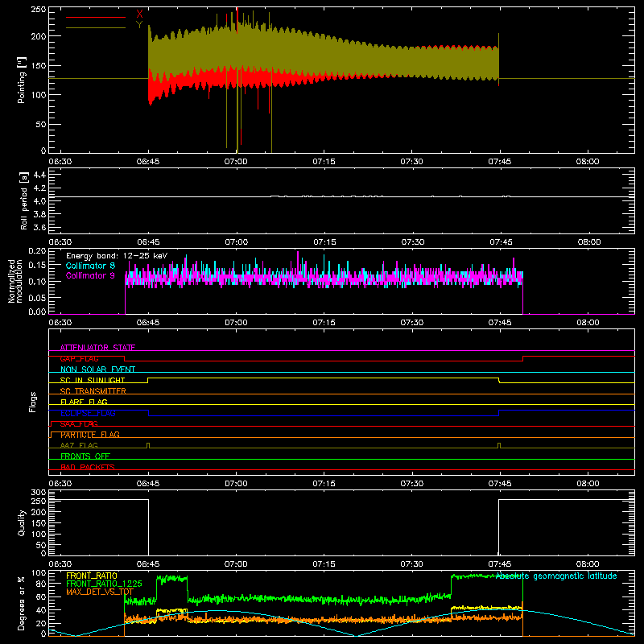The height and width of the screenshot is (644, 644).
Task: Click the ECLIPSE_FLAG label
Action: (x=88, y=413)
